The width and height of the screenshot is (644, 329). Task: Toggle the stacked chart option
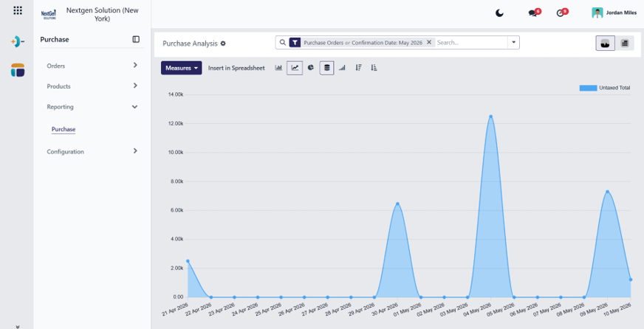tap(326, 68)
